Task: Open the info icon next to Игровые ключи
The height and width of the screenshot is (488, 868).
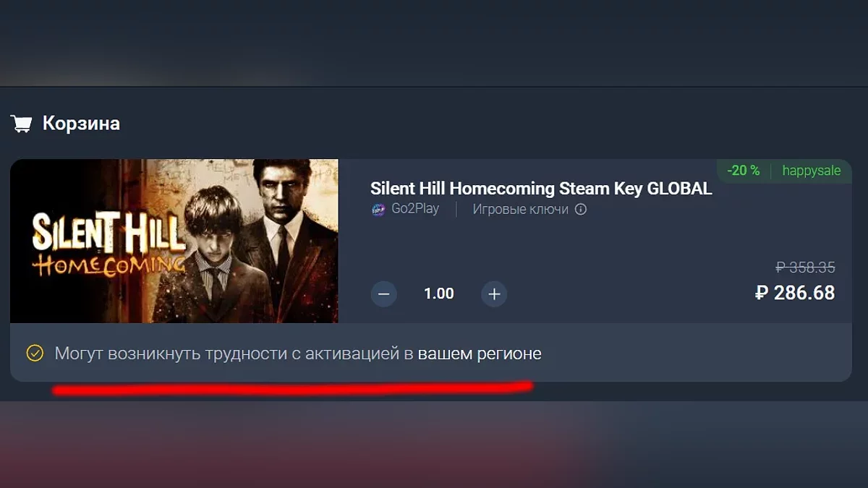Action: click(x=581, y=210)
